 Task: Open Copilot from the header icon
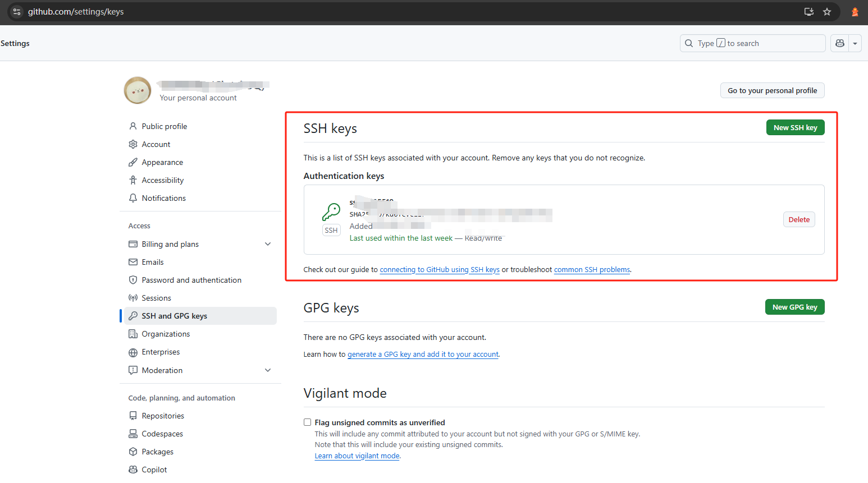(x=840, y=43)
